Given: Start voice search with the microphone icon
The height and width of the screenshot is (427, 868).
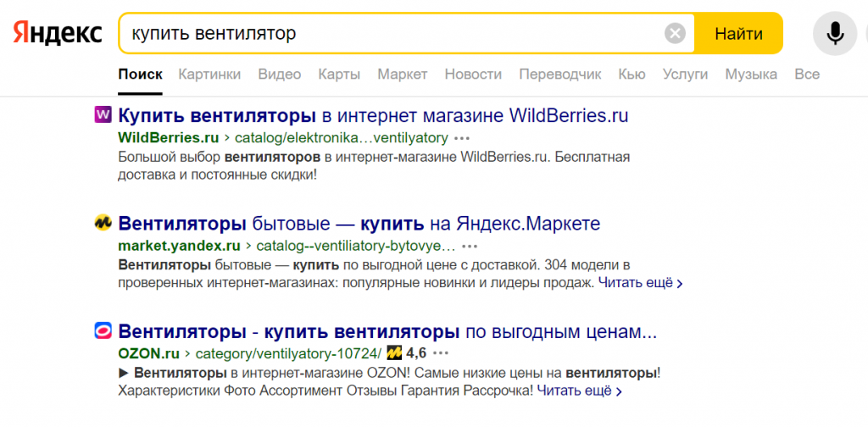Looking at the screenshot, I should 835,34.
